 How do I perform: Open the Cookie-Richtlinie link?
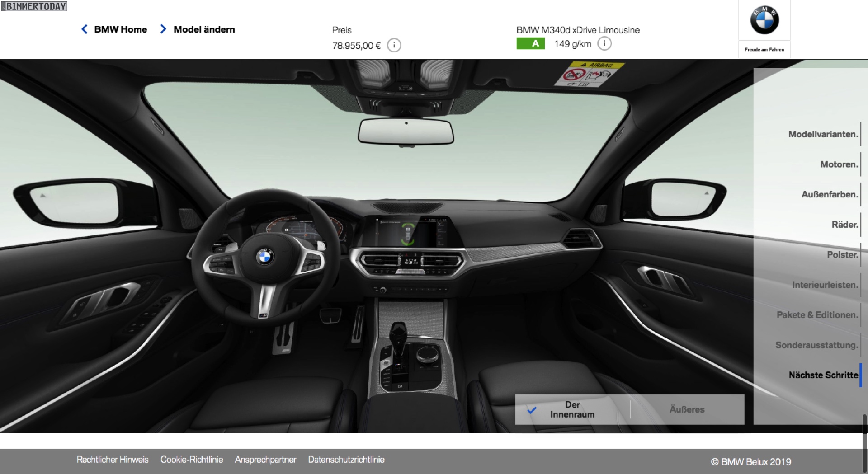point(192,460)
